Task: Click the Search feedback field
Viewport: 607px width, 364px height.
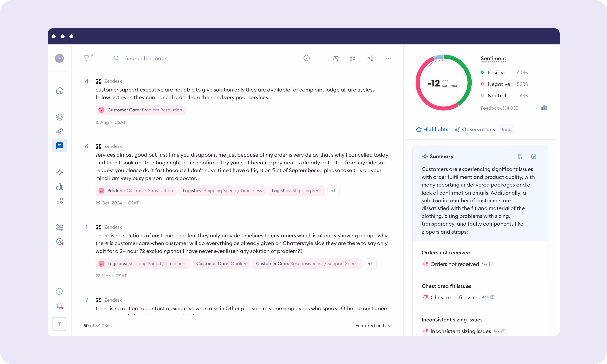Action: [146, 58]
